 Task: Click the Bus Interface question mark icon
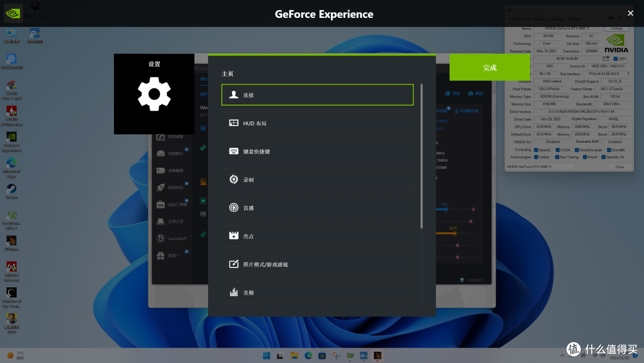[x=628, y=74]
